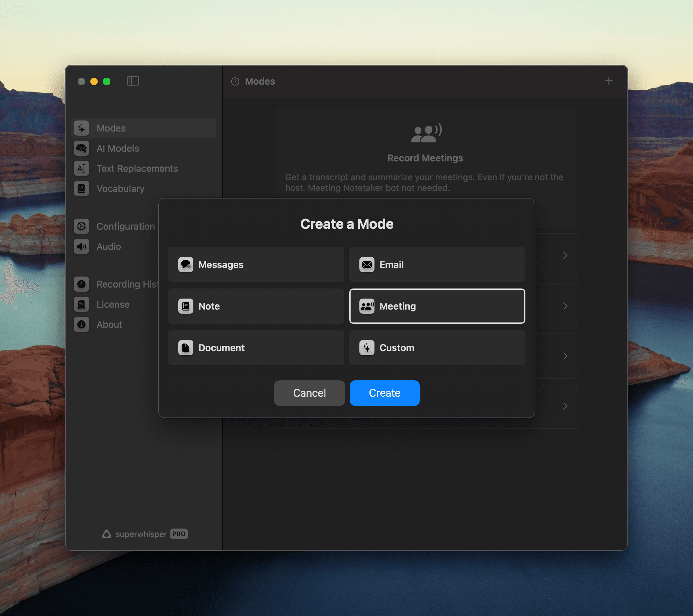Screen dimensions: 693x616
Task: Open the Vocabulary settings
Action: (120, 188)
